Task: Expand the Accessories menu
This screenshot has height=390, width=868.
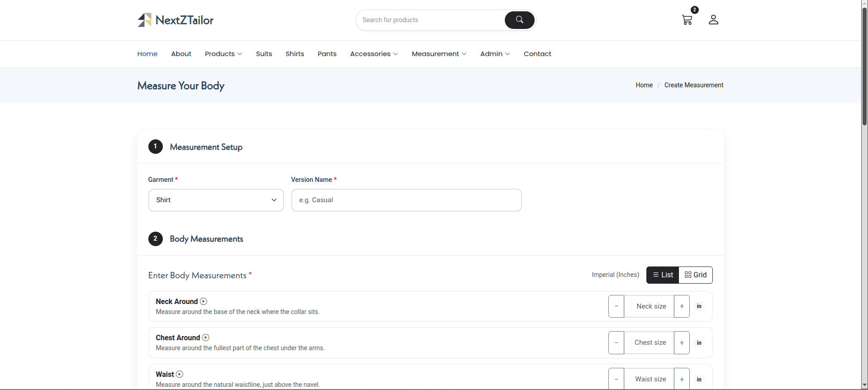Action: pos(374,54)
